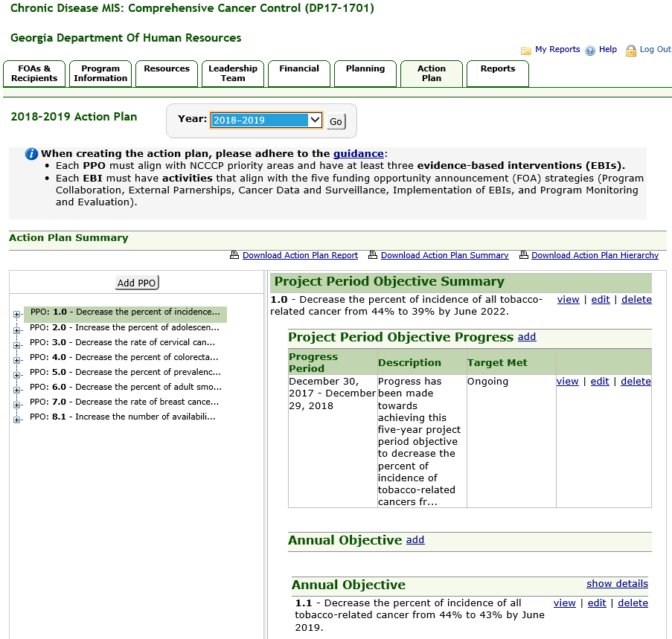Expand PPO 6.0 tree node
672x639 pixels.
(x=16, y=390)
